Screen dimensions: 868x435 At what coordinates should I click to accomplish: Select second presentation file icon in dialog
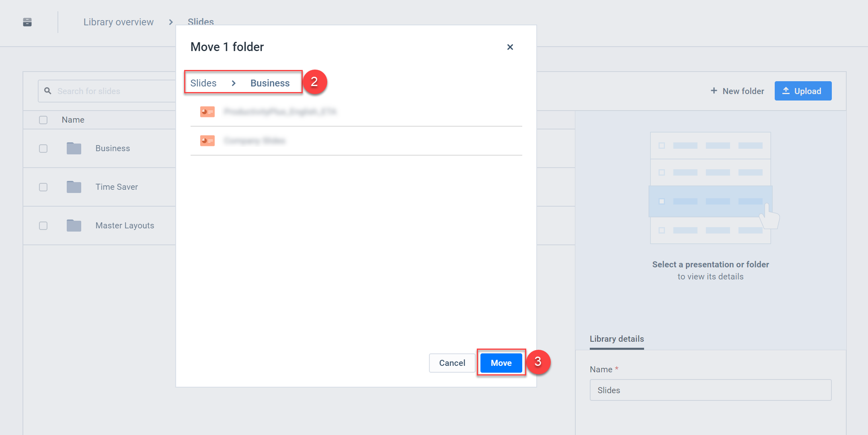[207, 141]
